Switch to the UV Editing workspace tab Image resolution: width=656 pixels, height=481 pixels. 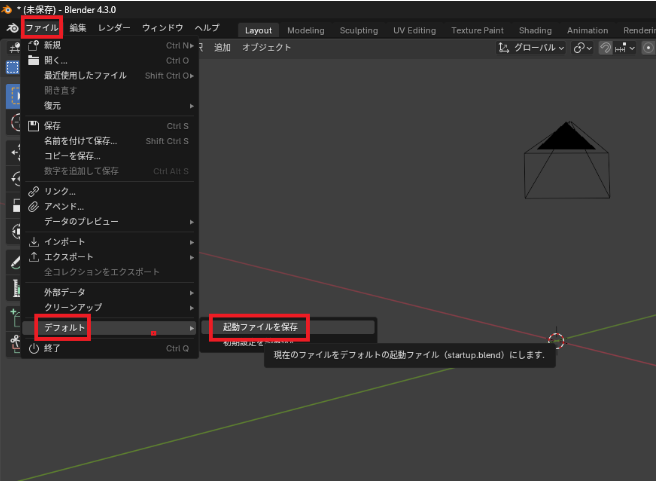point(414,30)
